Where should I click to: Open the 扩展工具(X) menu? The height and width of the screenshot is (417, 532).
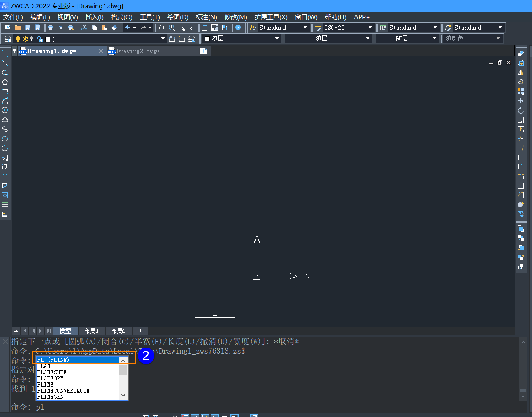[x=271, y=17]
